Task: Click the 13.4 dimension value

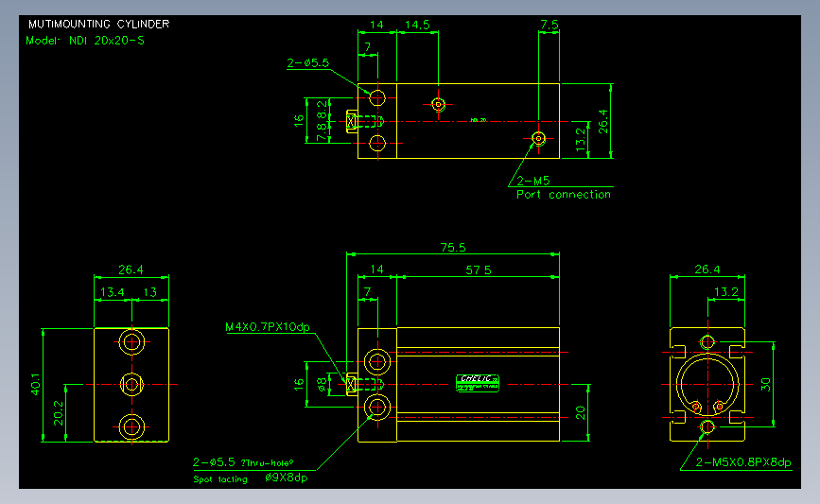Action: coord(112,292)
